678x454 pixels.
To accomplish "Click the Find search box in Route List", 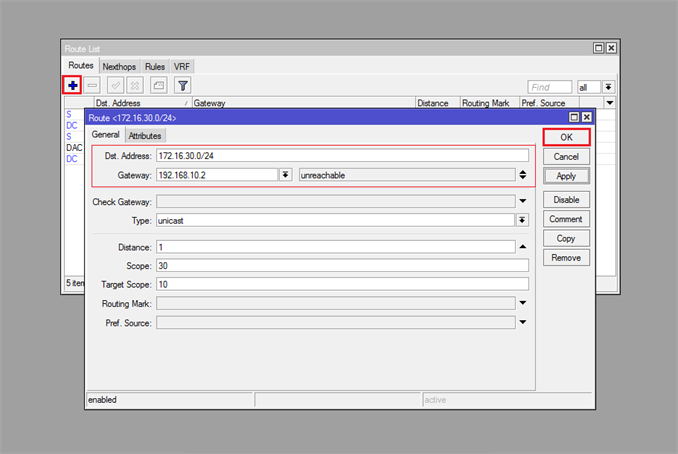I will pyautogui.click(x=550, y=87).
